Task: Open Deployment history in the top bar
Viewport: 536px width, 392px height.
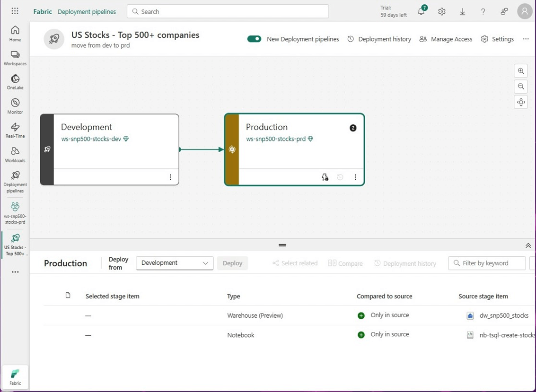Action: coord(379,39)
